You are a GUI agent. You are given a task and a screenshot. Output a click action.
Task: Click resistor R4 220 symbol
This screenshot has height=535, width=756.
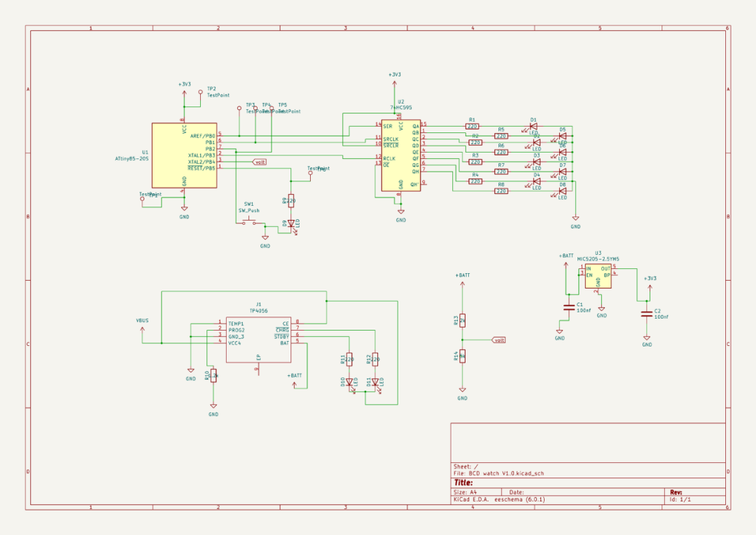coord(475,181)
